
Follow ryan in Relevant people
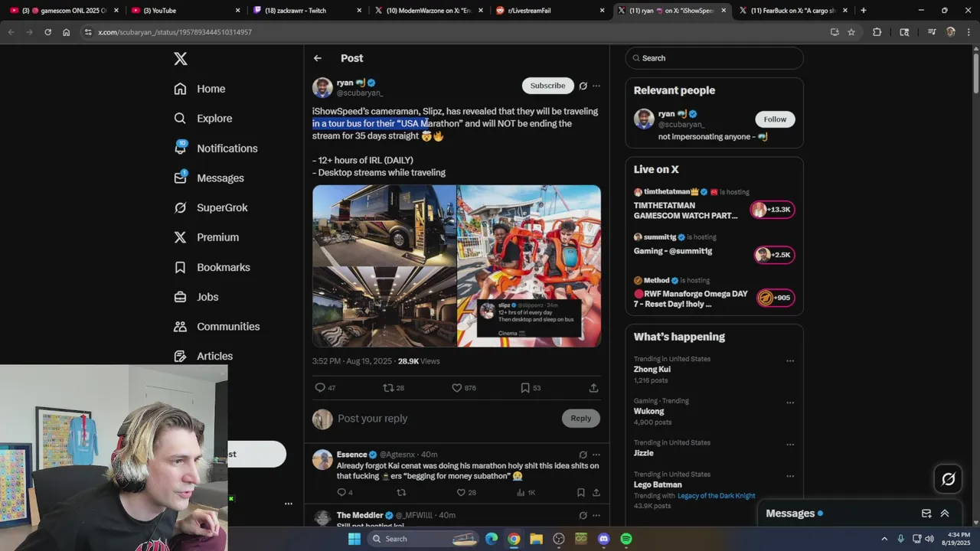pos(775,119)
